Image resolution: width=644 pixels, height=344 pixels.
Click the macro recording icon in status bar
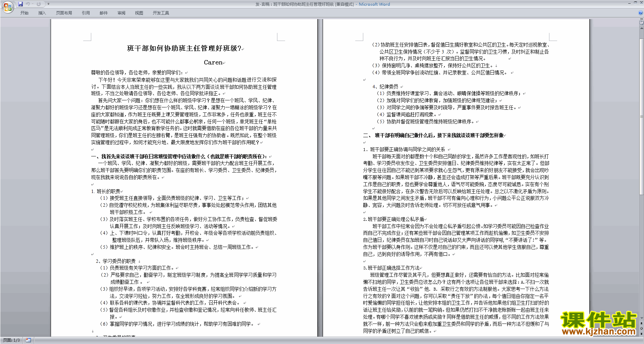click(28, 340)
